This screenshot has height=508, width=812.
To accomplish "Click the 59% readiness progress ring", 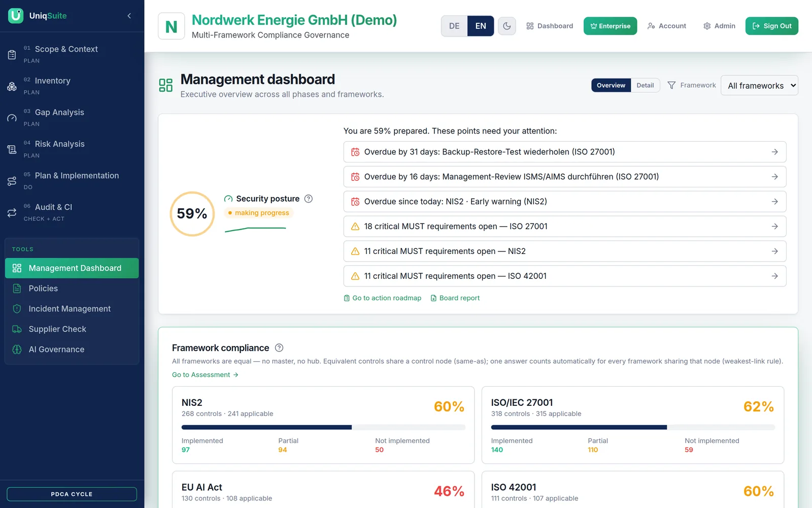I will (x=192, y=214).
